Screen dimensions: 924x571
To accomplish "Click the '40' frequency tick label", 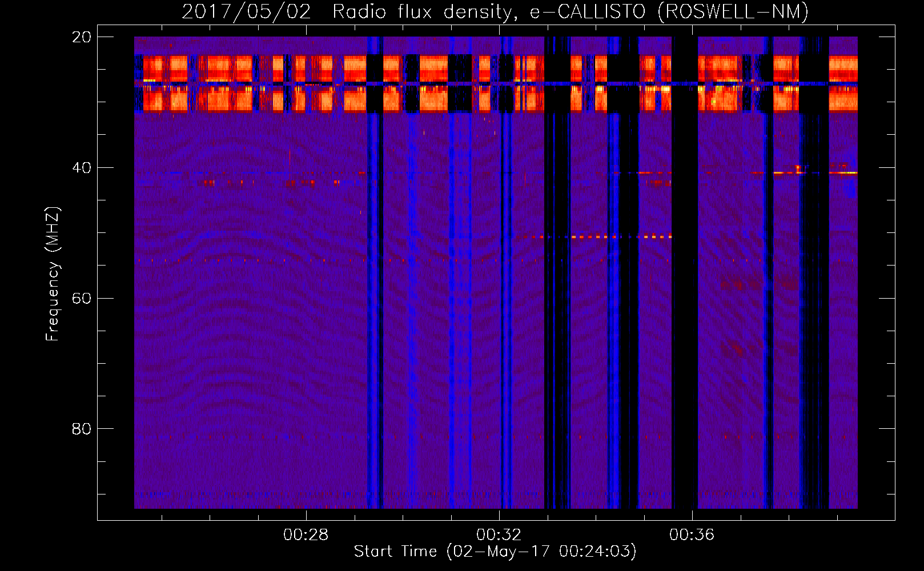I will tap(81, 168).
